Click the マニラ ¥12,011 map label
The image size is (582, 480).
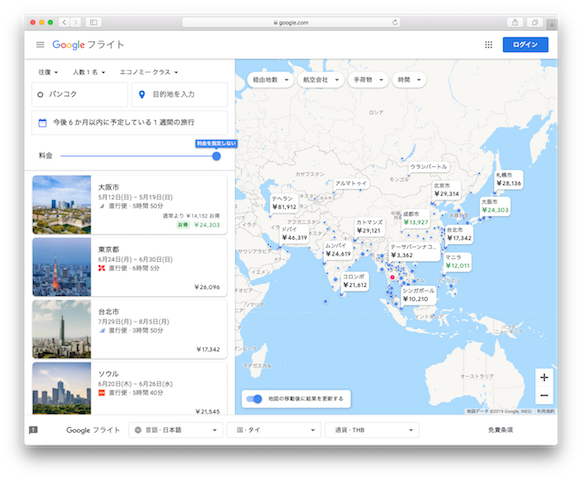coord(458,262)
